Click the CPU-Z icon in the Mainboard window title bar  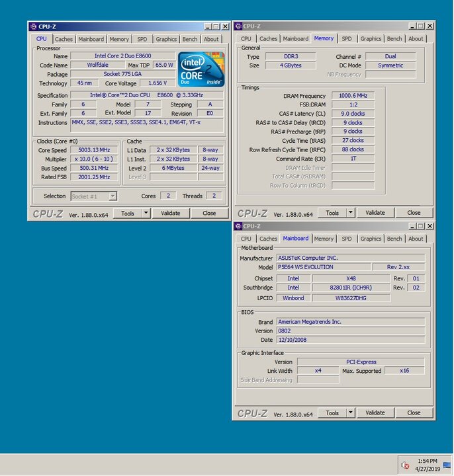238,226
